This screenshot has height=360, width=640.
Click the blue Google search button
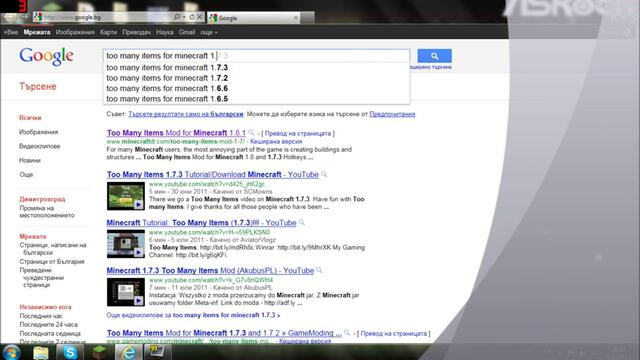point(434,56)
